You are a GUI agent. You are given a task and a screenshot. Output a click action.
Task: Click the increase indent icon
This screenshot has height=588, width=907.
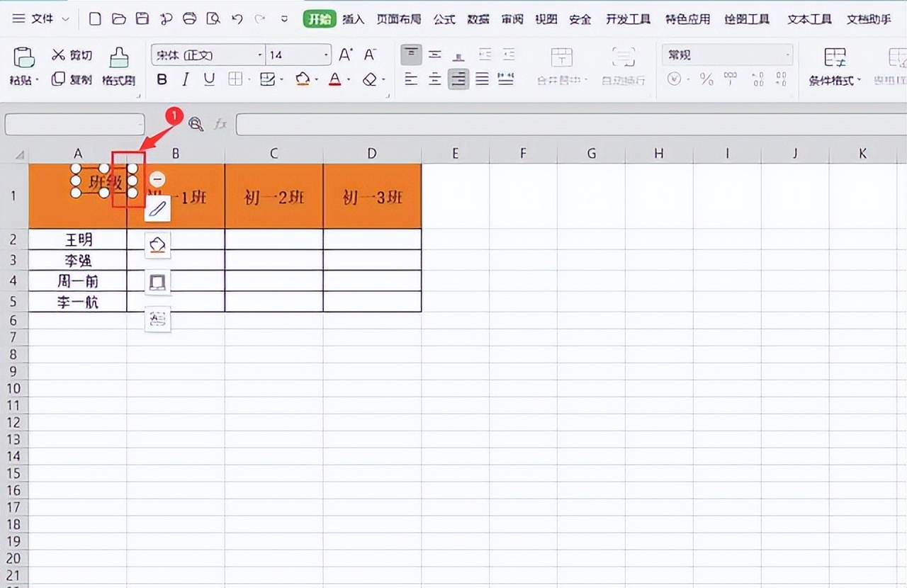[509, 55]
